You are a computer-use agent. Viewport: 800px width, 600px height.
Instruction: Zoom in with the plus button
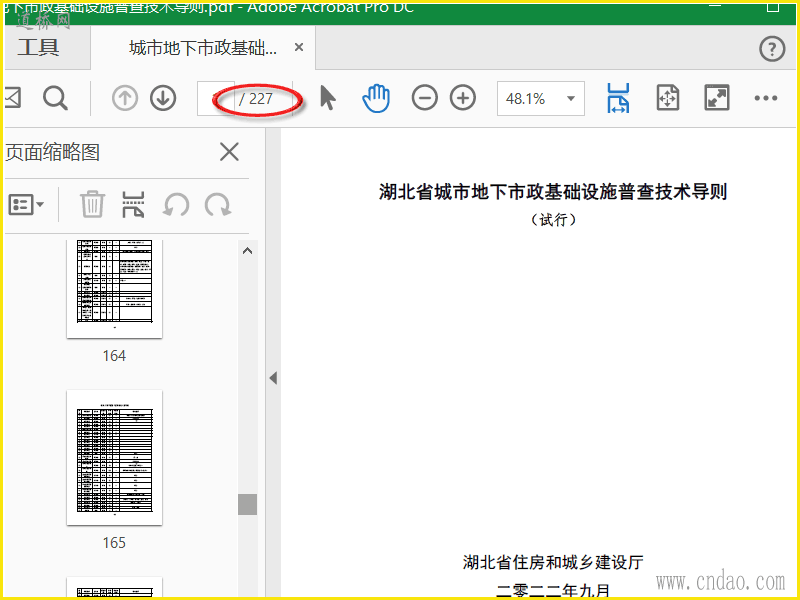tap(463, 98)
